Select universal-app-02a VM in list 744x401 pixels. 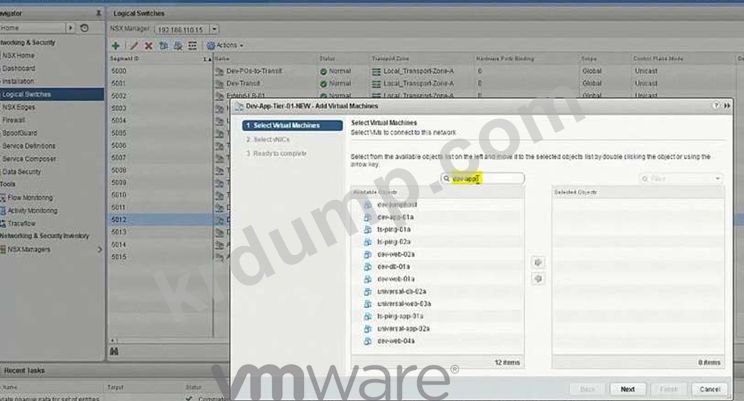click(403, 328)
